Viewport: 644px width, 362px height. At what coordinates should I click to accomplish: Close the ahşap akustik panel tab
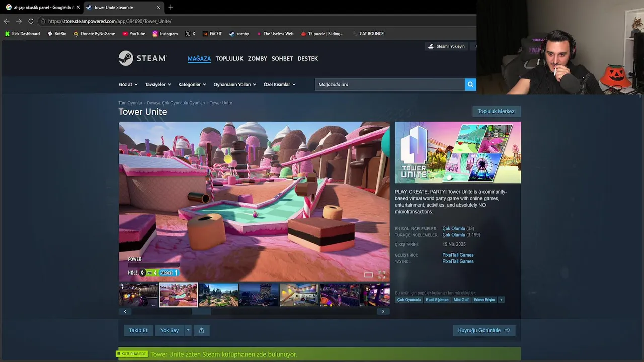tap(78, 7)
